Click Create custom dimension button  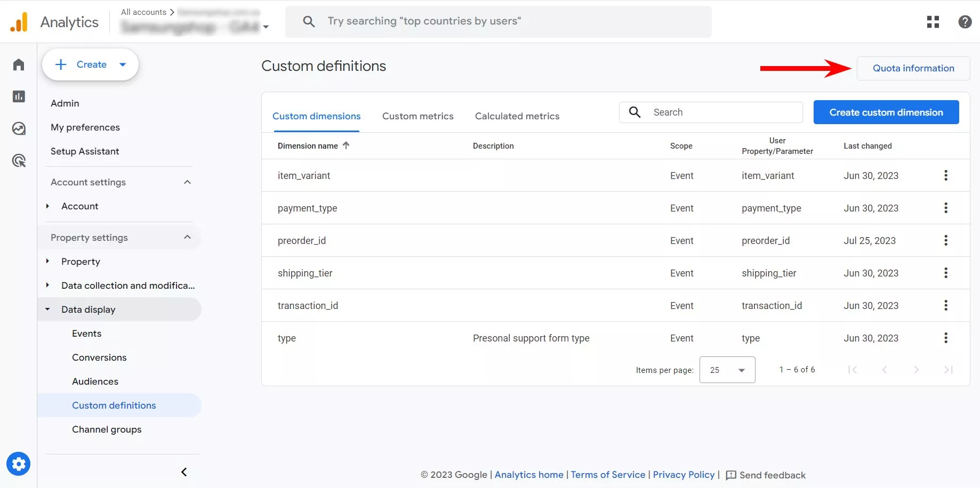(x=886, y=112)
